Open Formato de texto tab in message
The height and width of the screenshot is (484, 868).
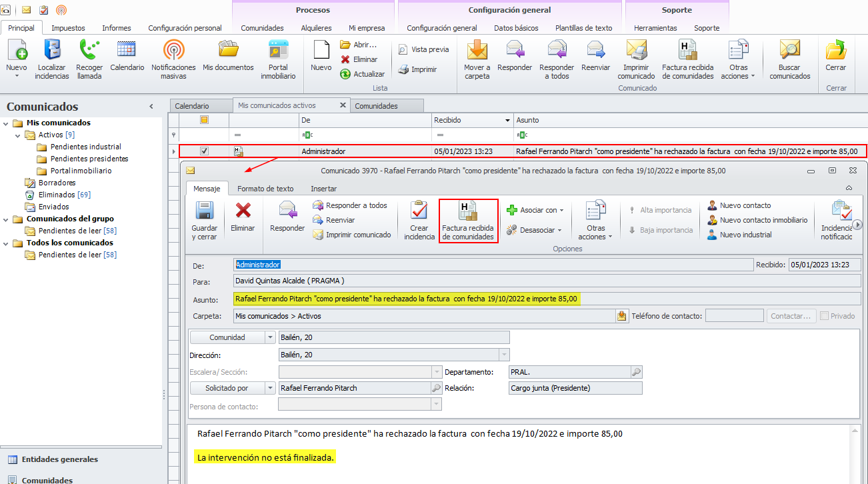pyautogui.click(x=265, y=189)
